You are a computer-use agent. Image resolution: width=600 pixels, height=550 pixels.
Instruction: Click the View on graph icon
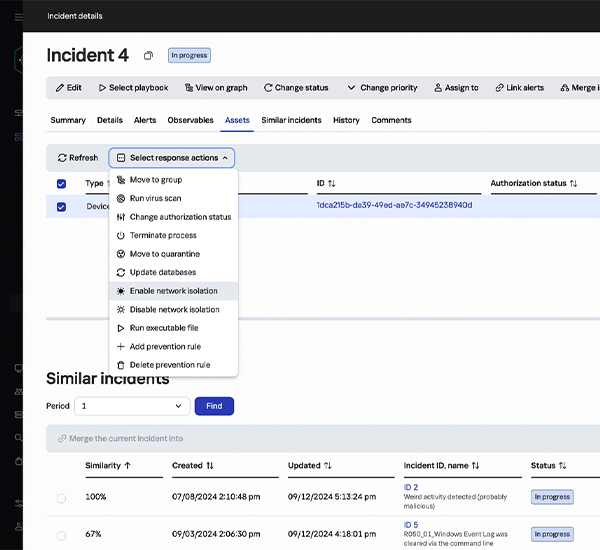[189, 88]
